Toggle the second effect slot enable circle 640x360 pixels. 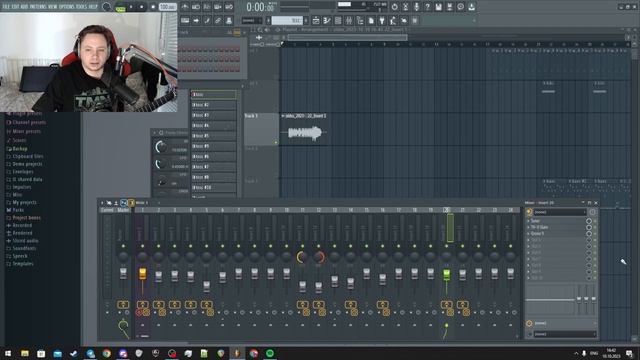(589, 227)
